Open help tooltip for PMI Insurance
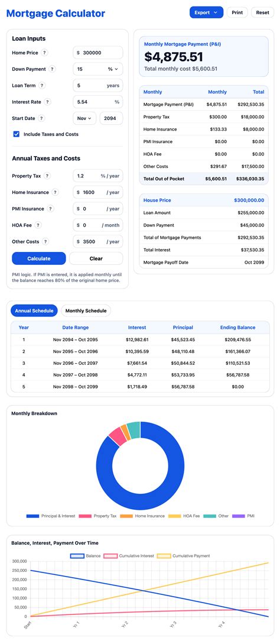 pos(50,209)
